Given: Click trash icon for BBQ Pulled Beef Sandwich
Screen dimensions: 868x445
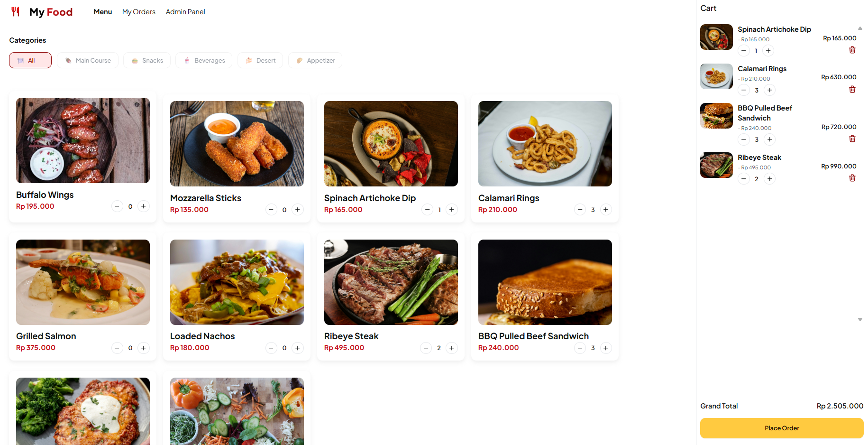Looking at the screenshot, I should (x=852, y=139).
